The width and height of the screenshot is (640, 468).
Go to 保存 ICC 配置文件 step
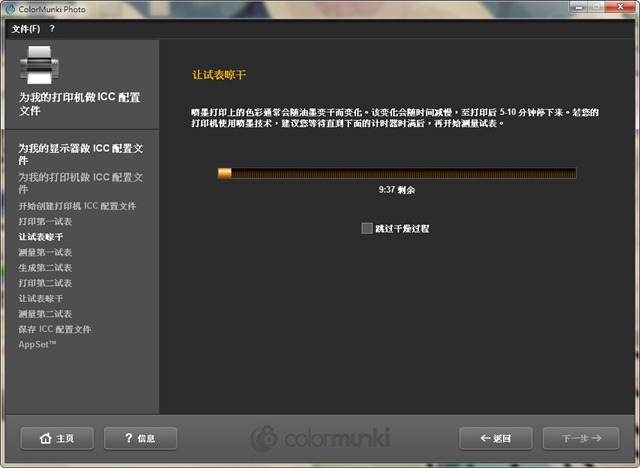(55, 329)
